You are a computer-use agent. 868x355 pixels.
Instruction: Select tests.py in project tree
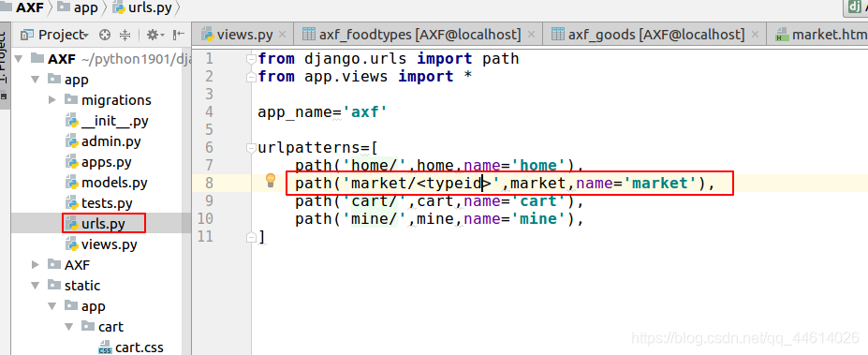click(99, 203)
